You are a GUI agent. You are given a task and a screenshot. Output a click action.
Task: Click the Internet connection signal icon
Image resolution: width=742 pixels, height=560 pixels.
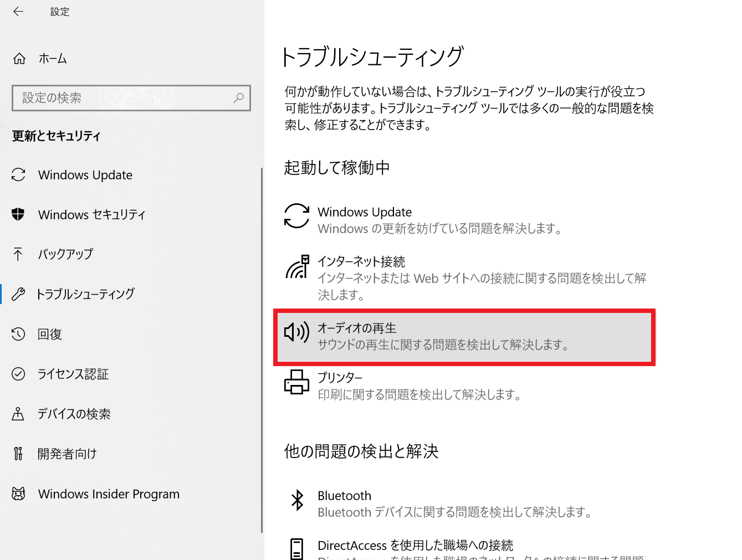pyautogui.click(x=297, y=267)
